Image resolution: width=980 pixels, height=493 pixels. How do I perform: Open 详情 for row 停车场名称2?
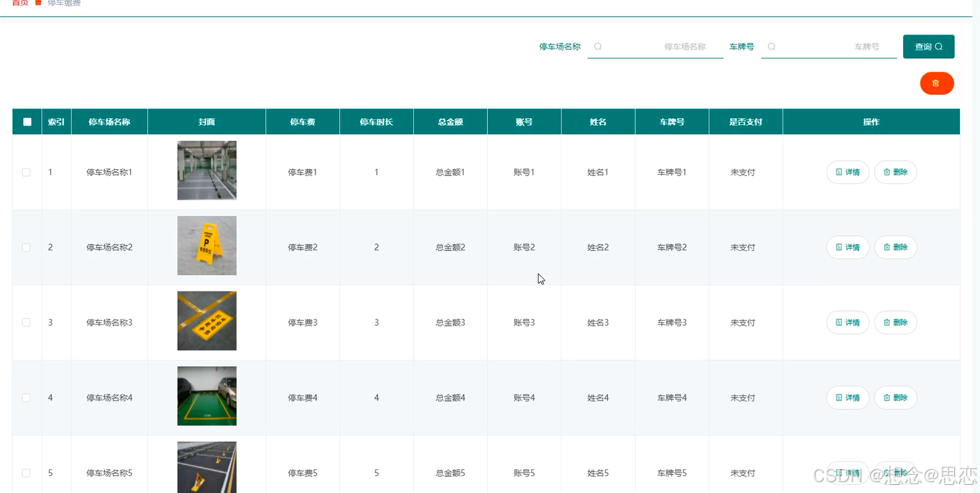click(x=847, y=248)
